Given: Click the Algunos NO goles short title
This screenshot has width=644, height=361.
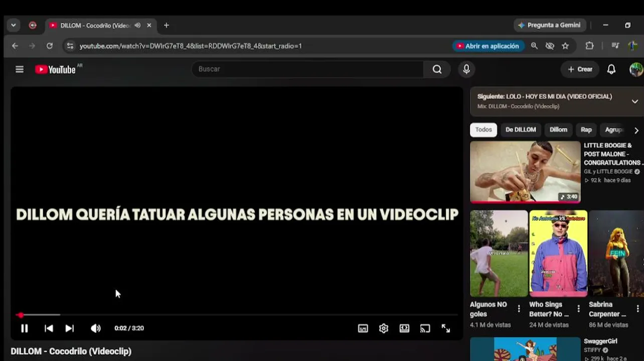Looking at the screenshot, I should tap(489, 309).
